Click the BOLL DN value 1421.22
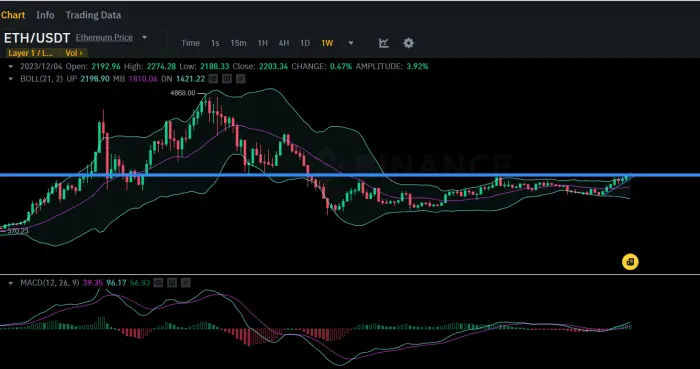The height and width of the screenshot is (369, 700). click(x=191, y=79)
